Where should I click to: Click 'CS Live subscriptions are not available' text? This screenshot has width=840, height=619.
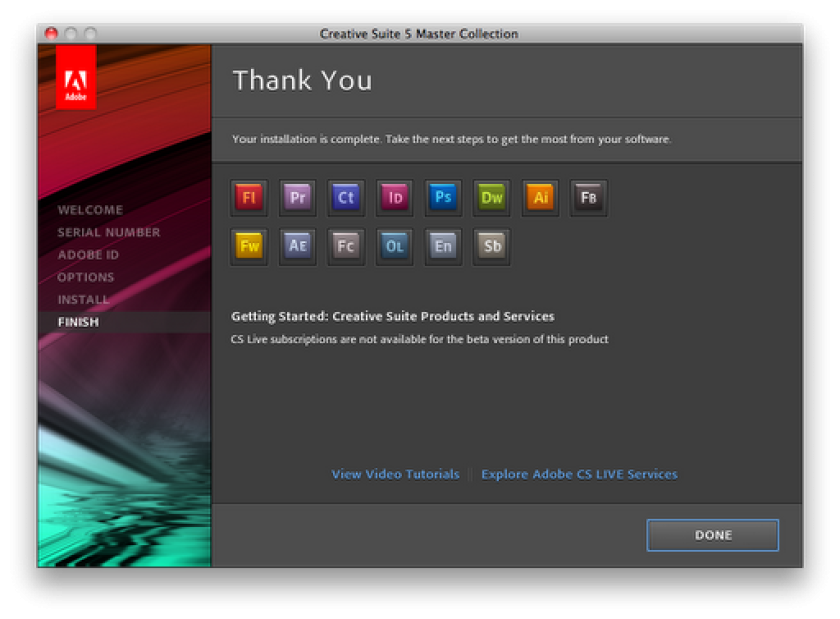click(x=419, y=339)
